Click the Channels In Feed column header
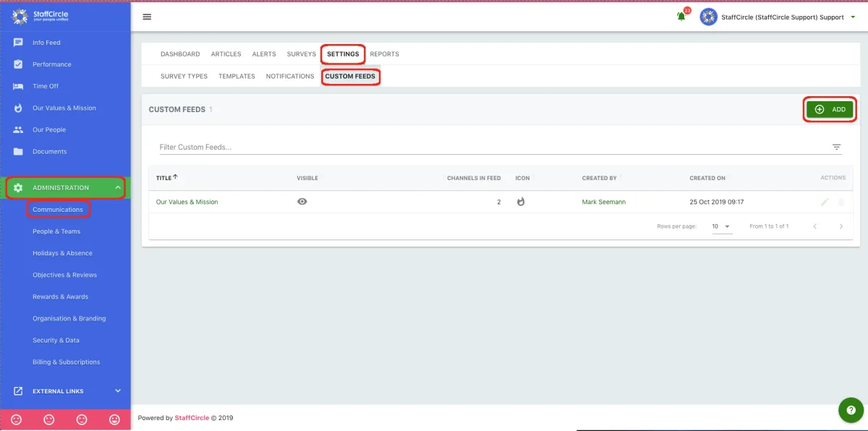Image resolution: width=868 pixels, height=431 pixels. pos(474,178)
